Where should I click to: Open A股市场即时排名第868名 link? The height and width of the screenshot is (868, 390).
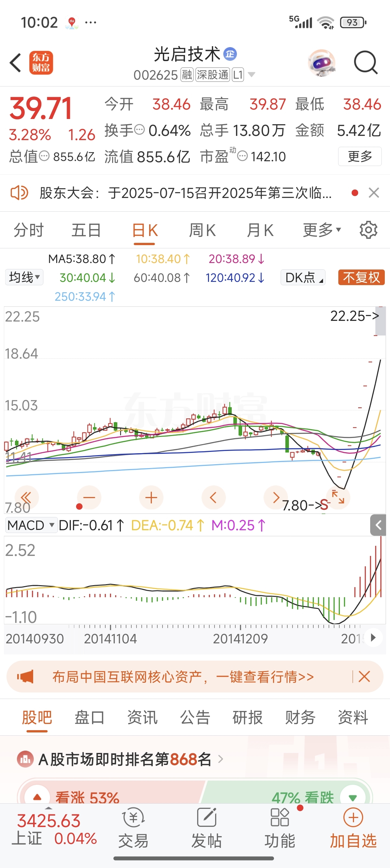[x=125, y=759]
